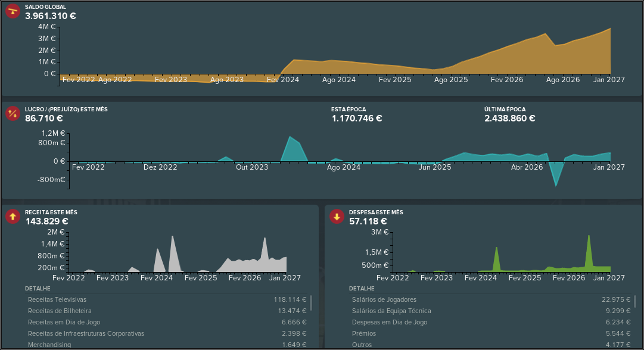Viewport: 644px width, 350px height.
Task: Click the Esta Época 1.170.746 € value
Action: point(357,118)
